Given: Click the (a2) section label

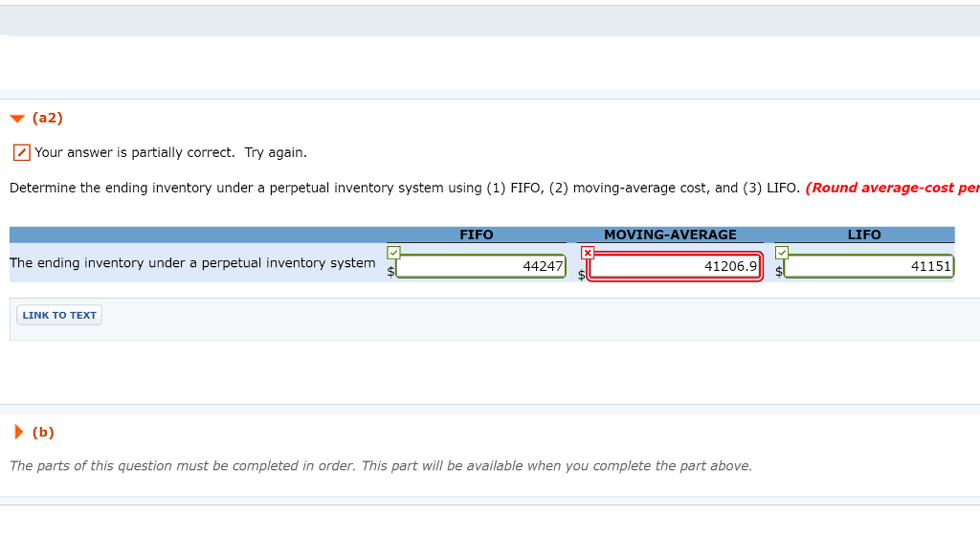Looking at the screenshot, I should tap(47, 118).
